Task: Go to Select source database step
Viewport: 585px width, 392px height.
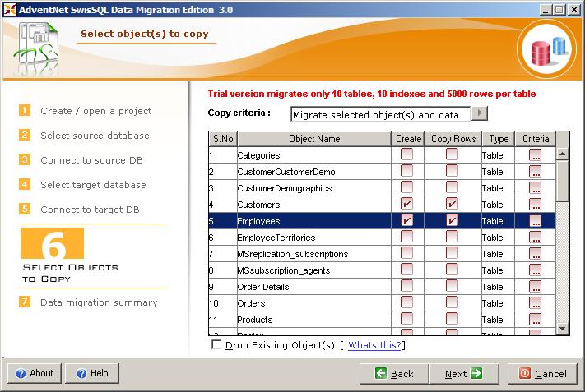Action: (95, 136)
